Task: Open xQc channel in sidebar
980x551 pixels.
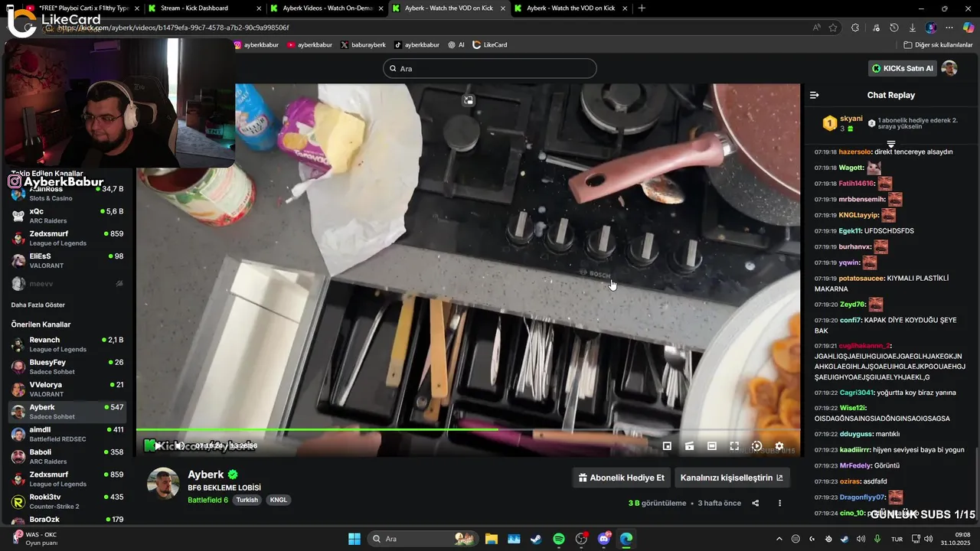Action: click(67, 216)
